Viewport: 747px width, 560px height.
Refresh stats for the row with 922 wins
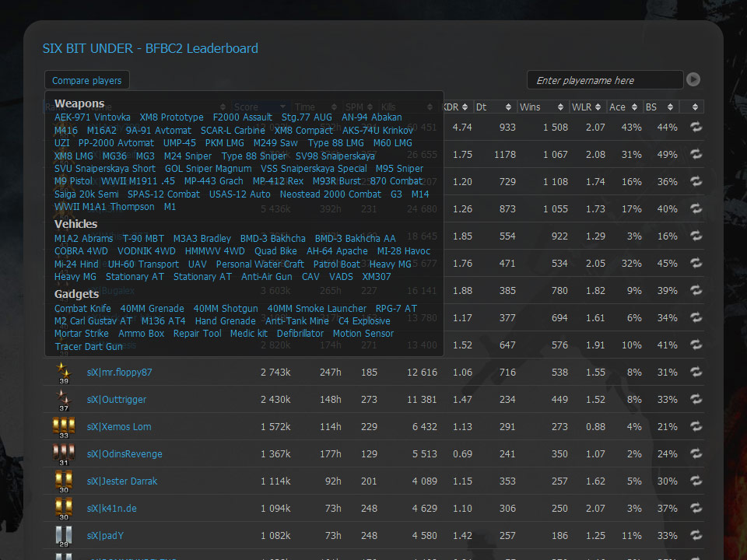[696, 236]
